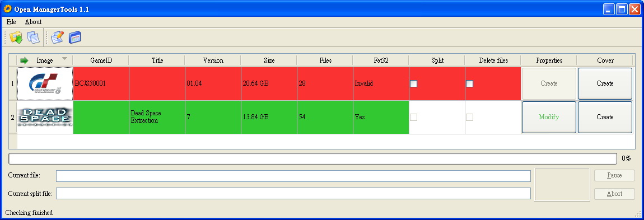Image resolution: width=644 pixels, height=220 pixels.
Task: Click the 0% progress bar
Action: 313,158
